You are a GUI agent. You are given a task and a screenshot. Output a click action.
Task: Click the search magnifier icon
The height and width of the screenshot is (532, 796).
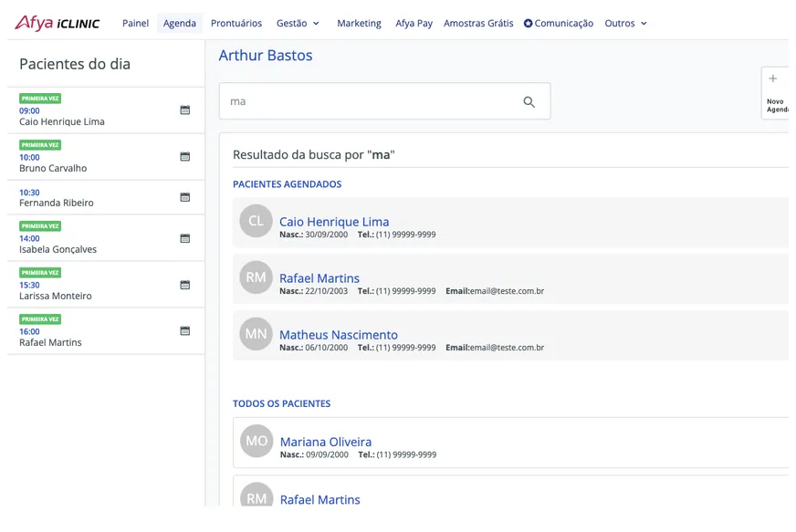tap(529, 102)
